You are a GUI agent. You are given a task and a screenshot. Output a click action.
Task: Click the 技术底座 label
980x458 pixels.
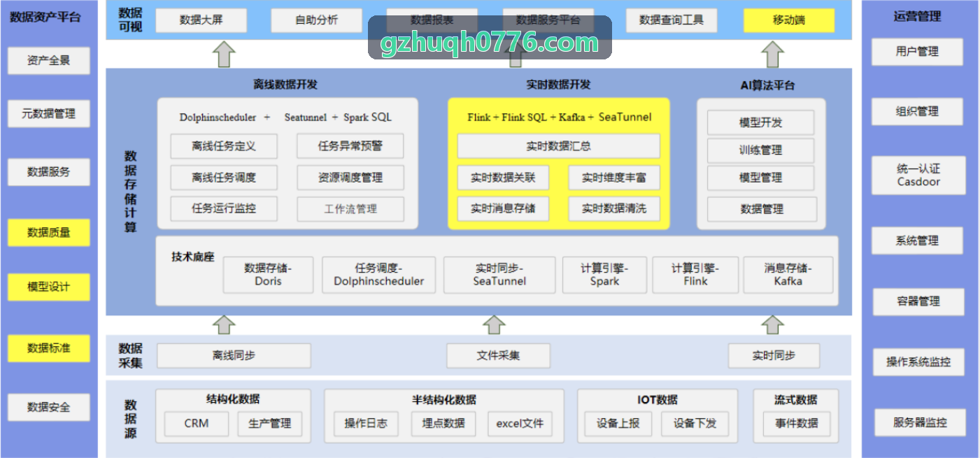tap(192, 257)
